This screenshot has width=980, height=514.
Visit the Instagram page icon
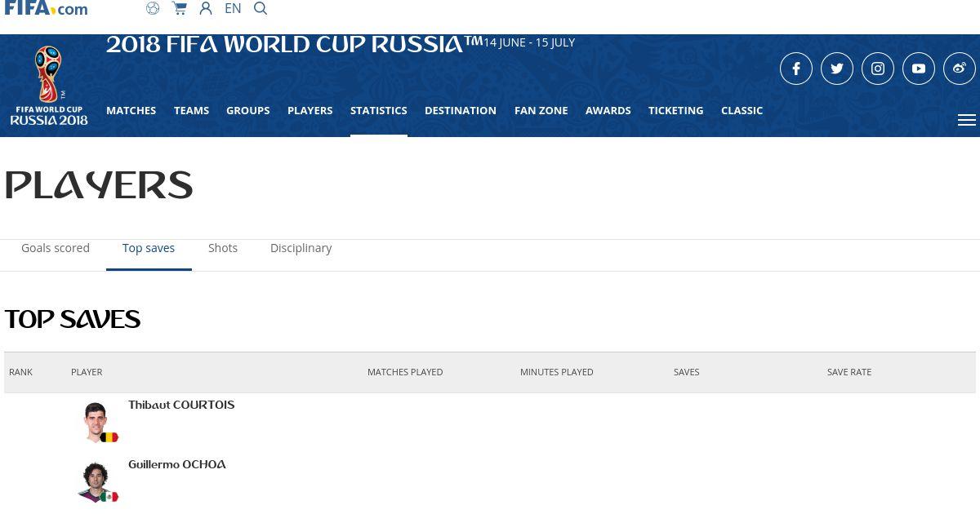pyautogui.click(x=878, y=69)
